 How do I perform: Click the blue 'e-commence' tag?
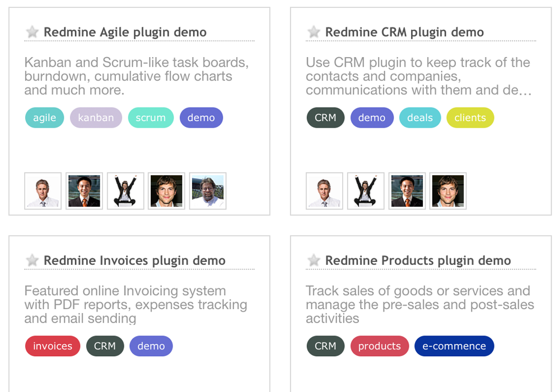coord(454,346)
